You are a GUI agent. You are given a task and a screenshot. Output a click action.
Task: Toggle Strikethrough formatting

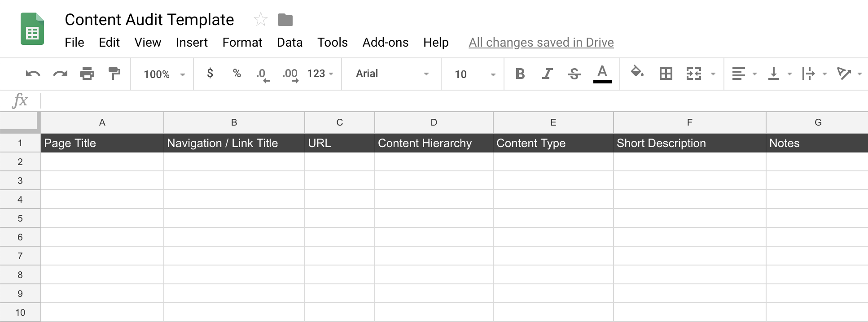coord(574,74)
